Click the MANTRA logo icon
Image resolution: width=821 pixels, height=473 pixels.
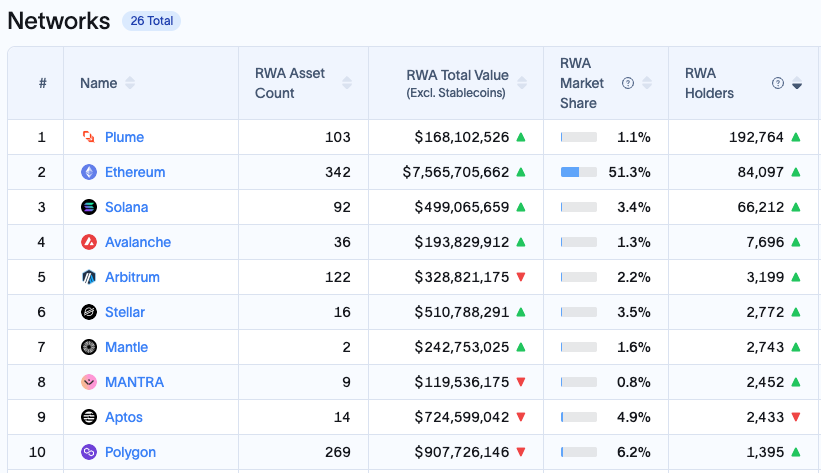(x=89, y=382)
